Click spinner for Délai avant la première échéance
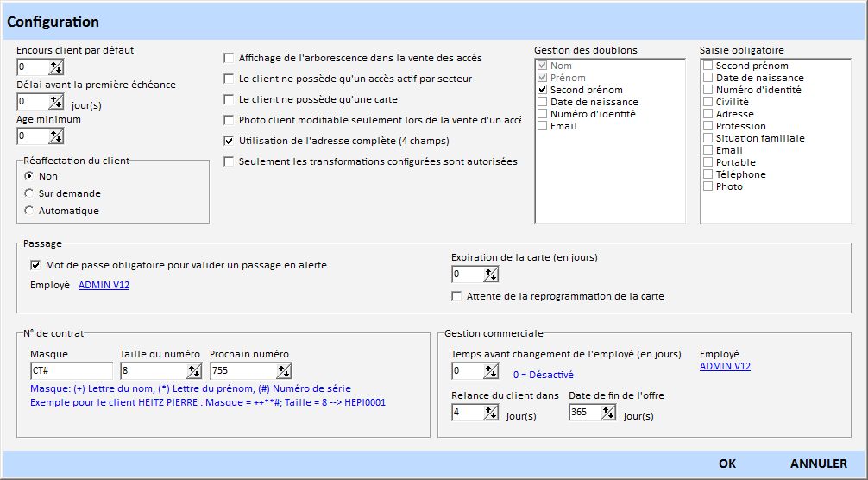The width and height of the screenshot is (868, 480). [x=56, y=101]
